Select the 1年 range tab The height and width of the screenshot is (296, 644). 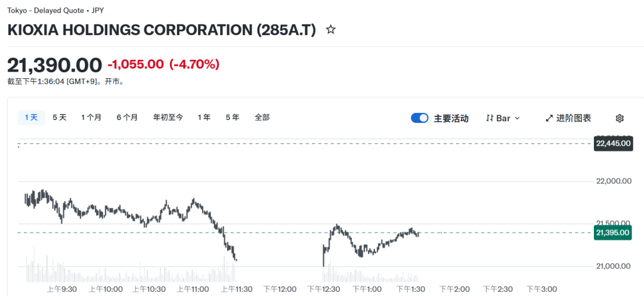pos(204,118)
